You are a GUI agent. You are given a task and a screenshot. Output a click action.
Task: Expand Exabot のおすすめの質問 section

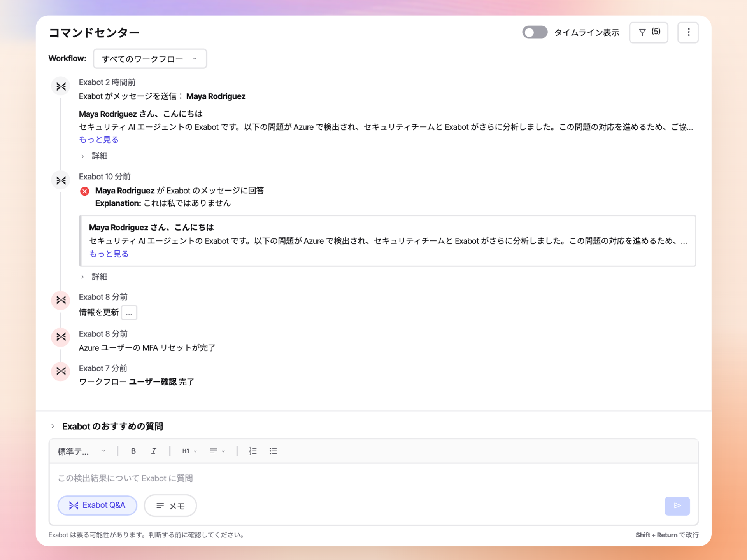107,427
